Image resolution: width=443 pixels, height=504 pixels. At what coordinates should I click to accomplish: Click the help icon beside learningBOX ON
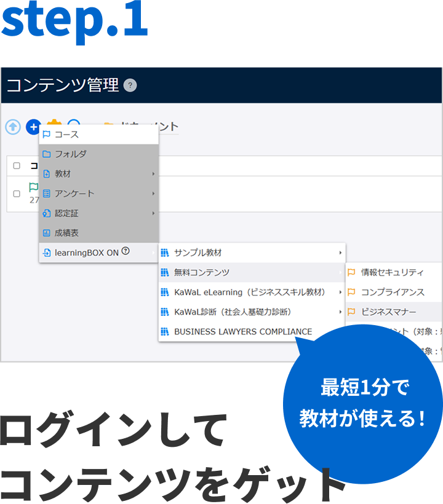click(126, 251)
